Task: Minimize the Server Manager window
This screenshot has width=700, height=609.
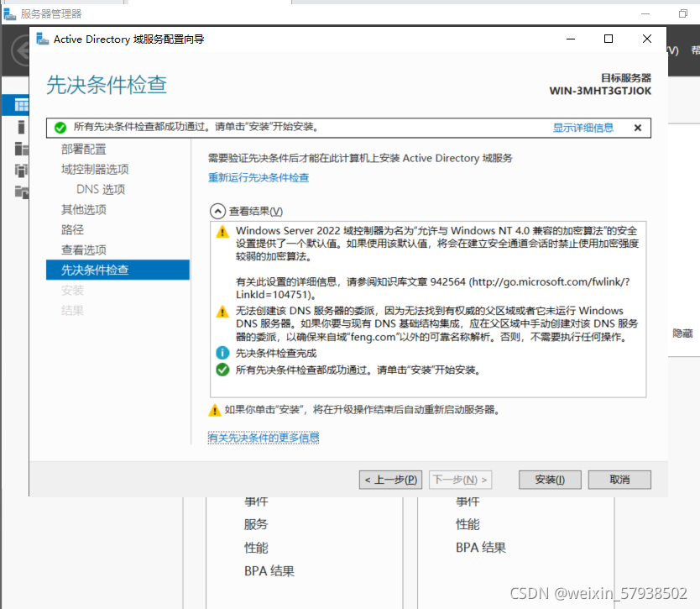Action: point(645,13)
